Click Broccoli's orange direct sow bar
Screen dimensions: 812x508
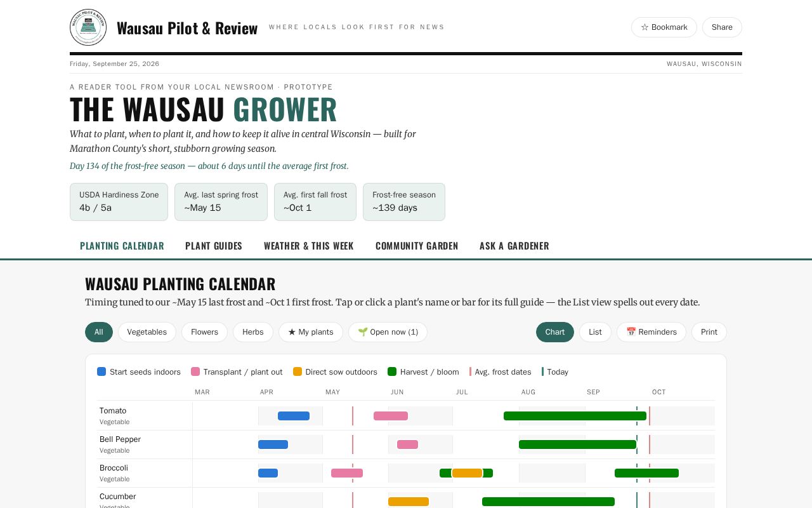point(467,473)
